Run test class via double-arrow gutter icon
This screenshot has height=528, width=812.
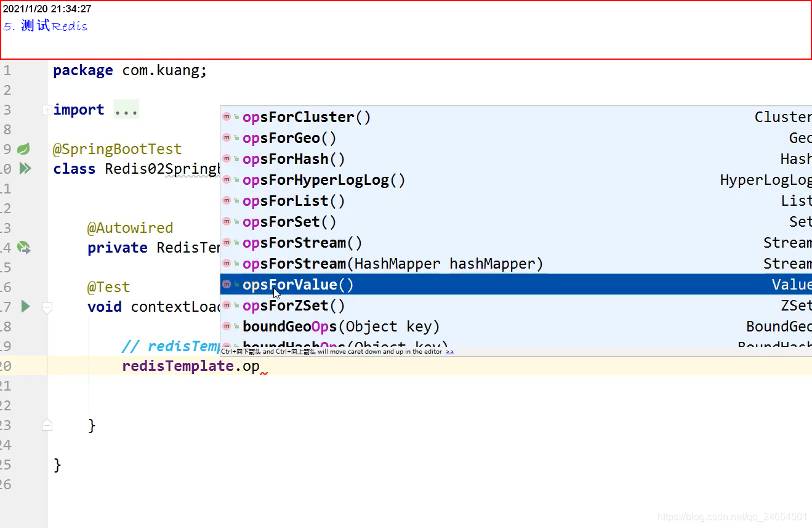pos(25,168)
